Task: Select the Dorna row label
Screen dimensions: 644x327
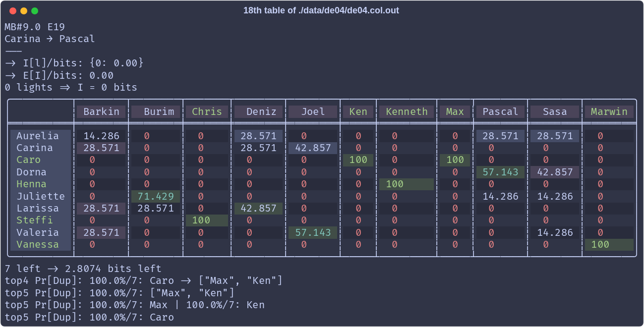Action: point(41,172)
